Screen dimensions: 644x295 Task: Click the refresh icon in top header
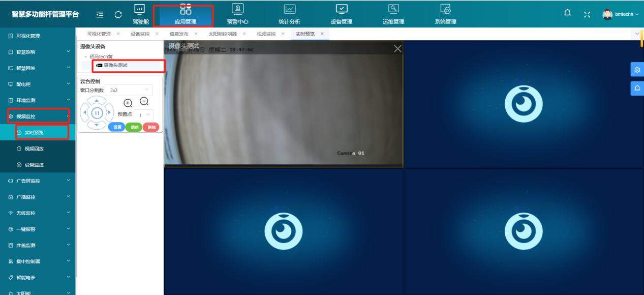point(118,15)
